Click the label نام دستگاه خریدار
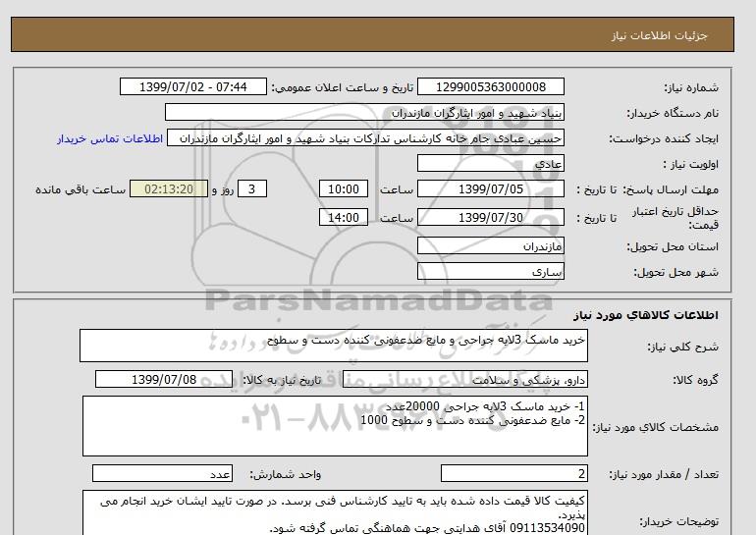This screenshot has width=756, height=535. [x=673, y=113]
